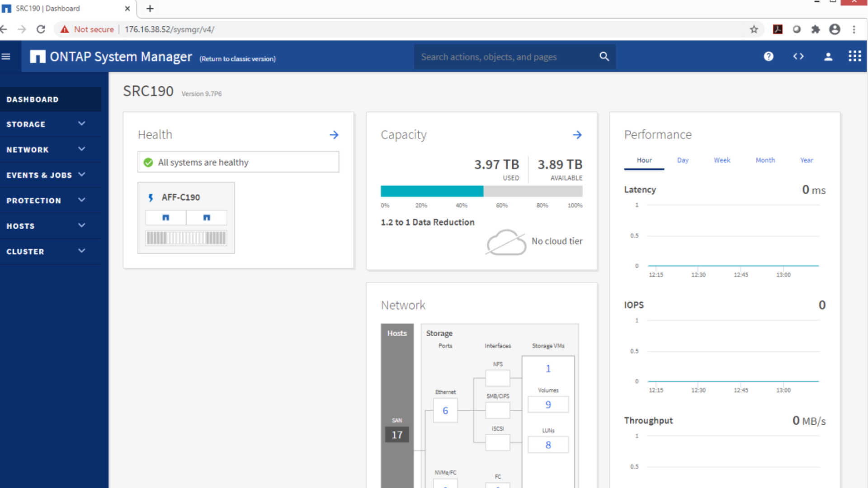The height and width of the screenshot is (488, 868).
Task: Open the user account icon
Action: point(828,56)
